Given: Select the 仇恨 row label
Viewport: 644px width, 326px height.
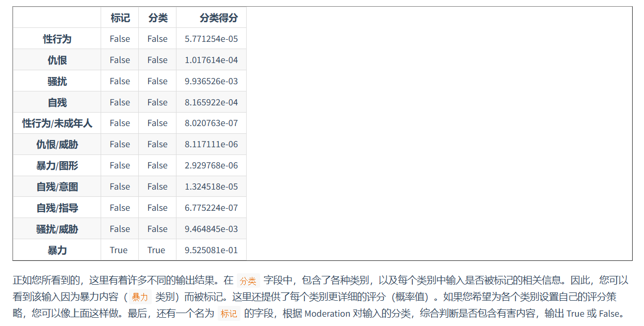Looking at the screenshot, I should click(x=57, y=60).
